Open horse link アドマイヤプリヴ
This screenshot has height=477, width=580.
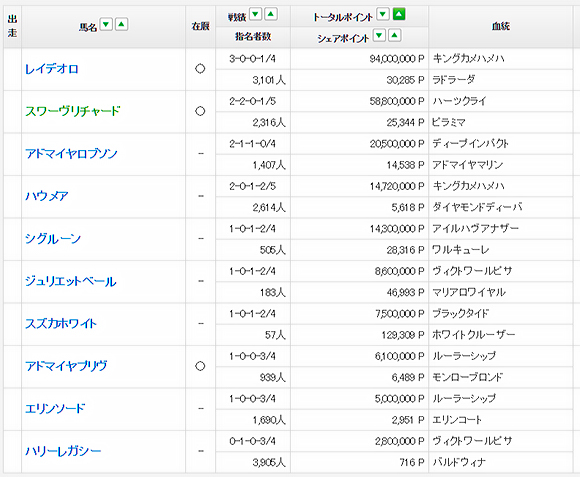tap(66, 366)
